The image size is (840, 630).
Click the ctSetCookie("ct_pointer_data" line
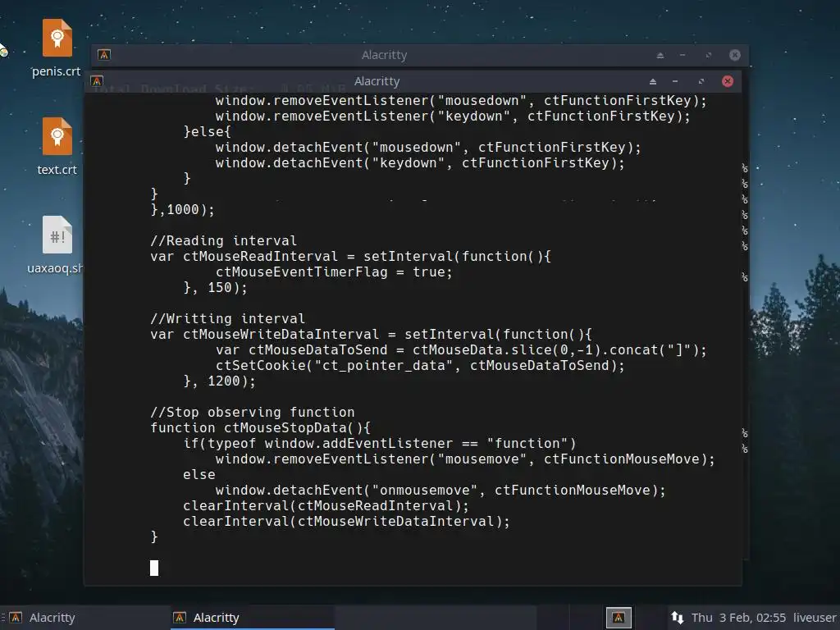click(x=420, y=366)
